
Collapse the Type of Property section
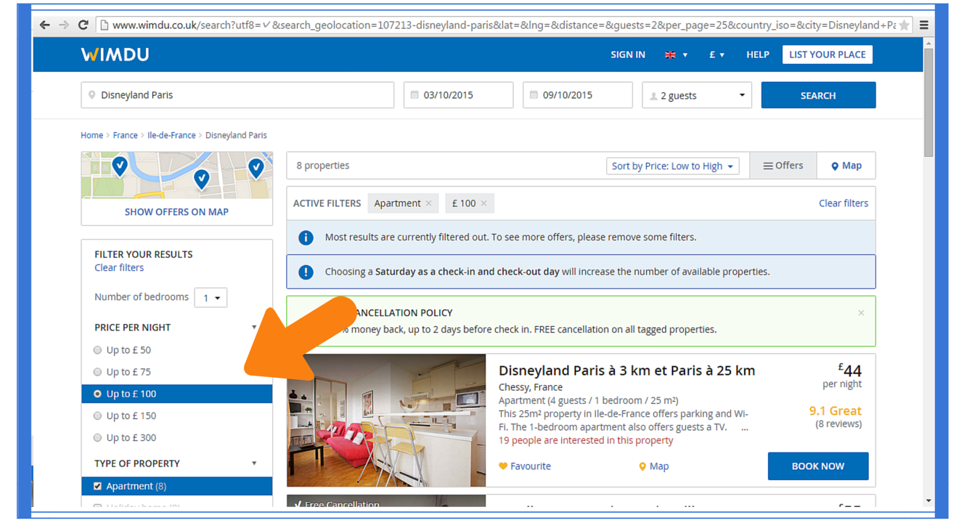[x=254, y=463]
